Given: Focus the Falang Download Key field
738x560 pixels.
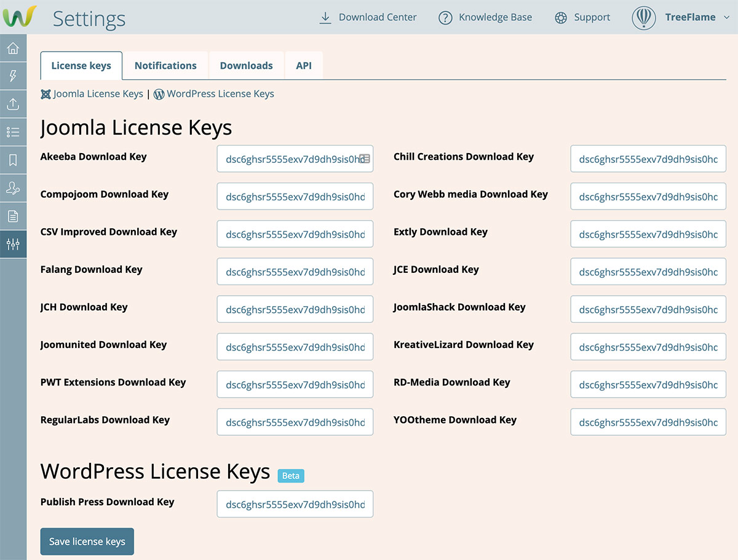Looking at the screenshot, I should pyautogui.click(x=295, y=272).
